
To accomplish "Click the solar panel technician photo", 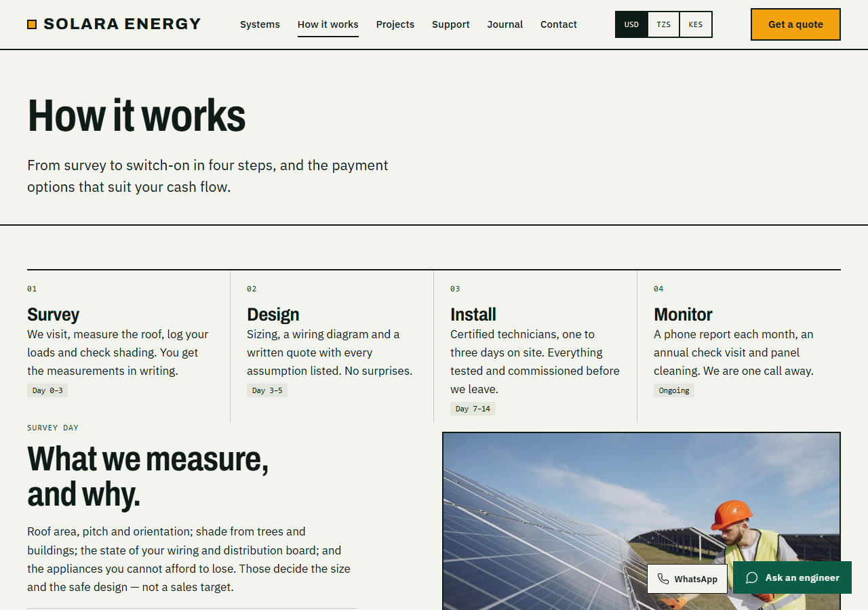I will [x=642, y=521].
